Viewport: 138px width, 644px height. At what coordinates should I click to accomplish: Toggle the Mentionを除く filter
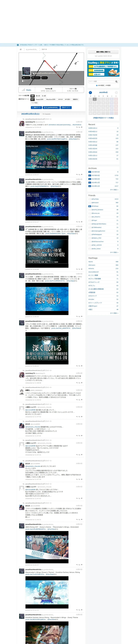[51, 99]
